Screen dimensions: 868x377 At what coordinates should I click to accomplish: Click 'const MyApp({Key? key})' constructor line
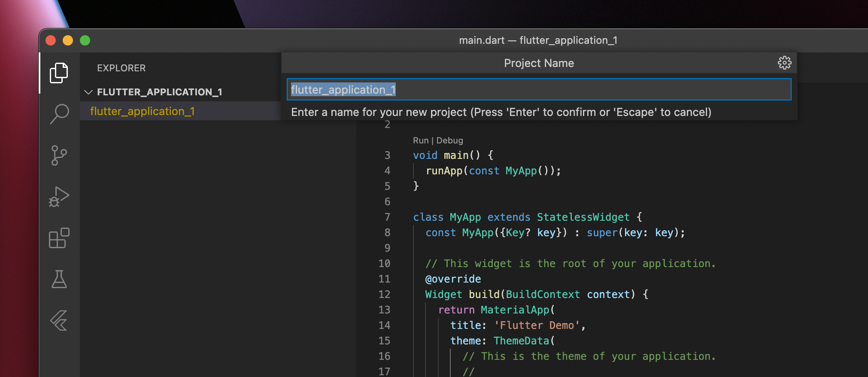555,232
